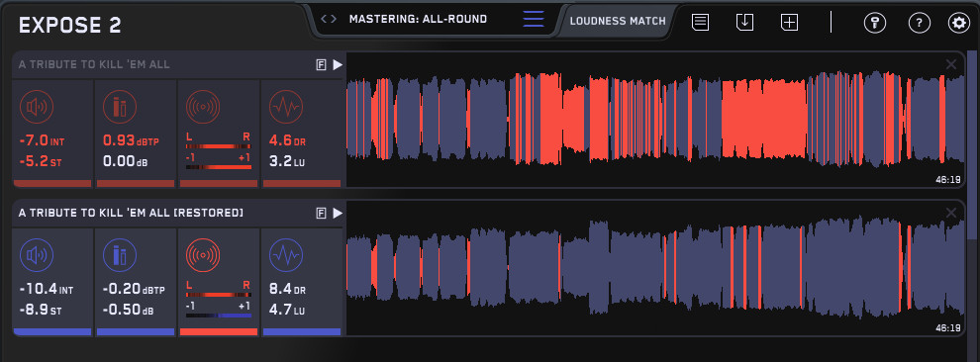Click the dynamic range icon on Restored track
This screenshot has width=980, height=362.
pyautogui.click(x=286, y=255)
